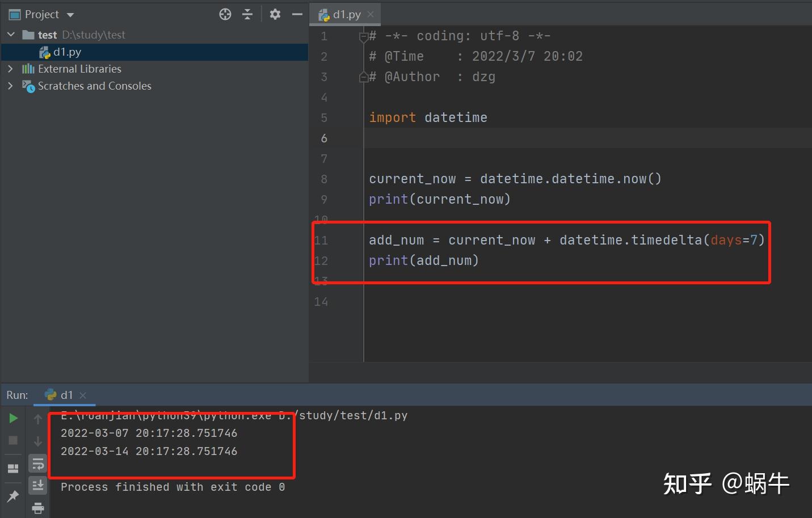Run d1 with green play button
812x518 pixels.
(14, 418)
